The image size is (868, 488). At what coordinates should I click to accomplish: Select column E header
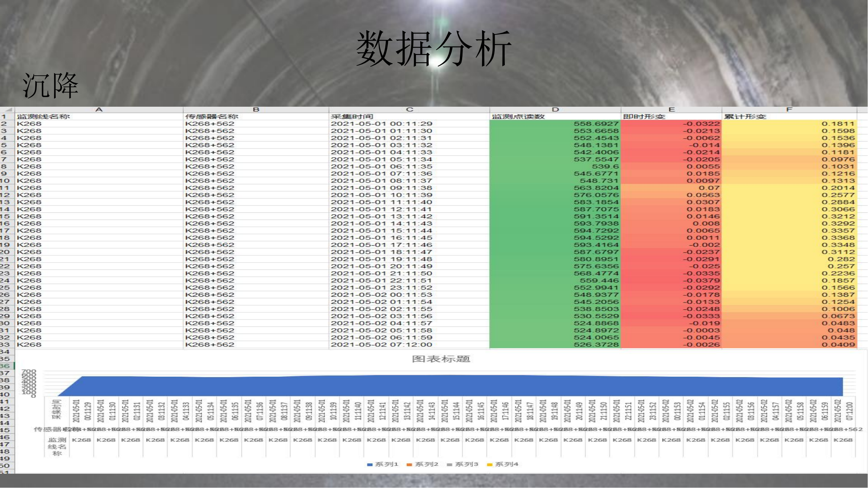click(x=671, y=109)
